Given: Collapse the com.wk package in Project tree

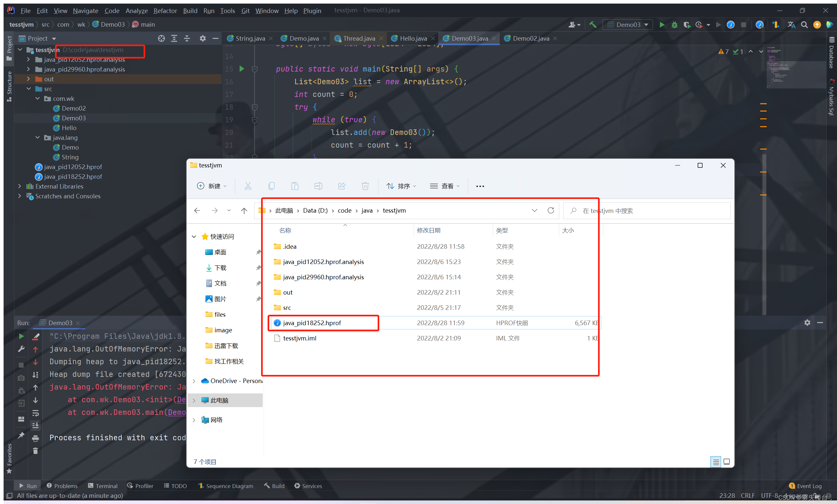Looking at the screenshot, I should coord(37,99).
